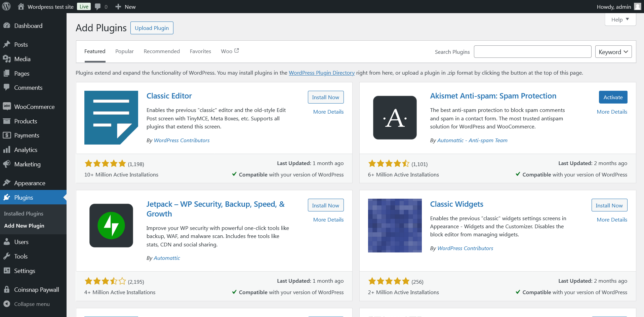Viewport: 644px width, 317px height.
Task: Switch to the Popular plugins tab
Action: [124, 51]
